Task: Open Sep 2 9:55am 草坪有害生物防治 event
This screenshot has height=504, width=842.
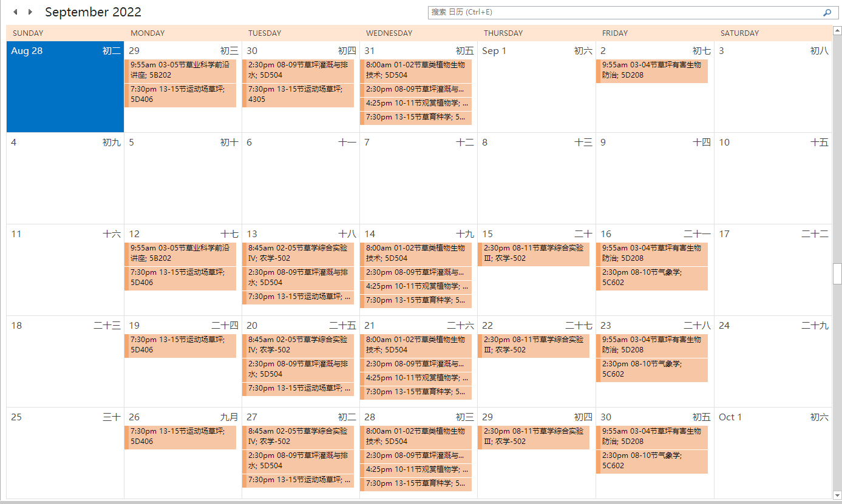Action: [652, 70]
